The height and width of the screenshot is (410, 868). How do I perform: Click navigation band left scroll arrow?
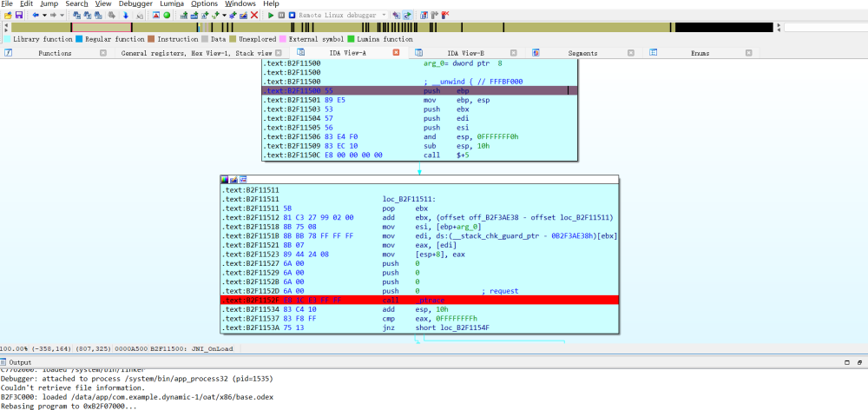pos(6,27)
